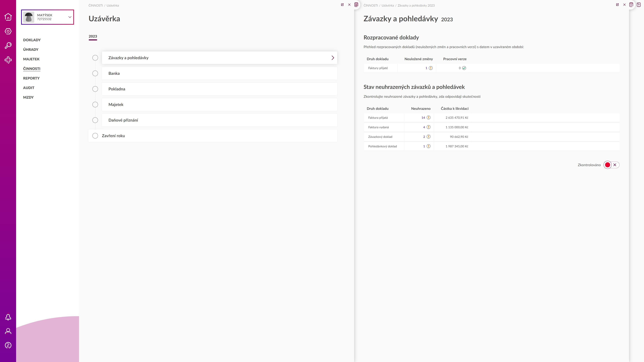Open the 1 unpaid Pohledávkový doklad link
This screenshot has width=644, height=362.
point(424,146)
